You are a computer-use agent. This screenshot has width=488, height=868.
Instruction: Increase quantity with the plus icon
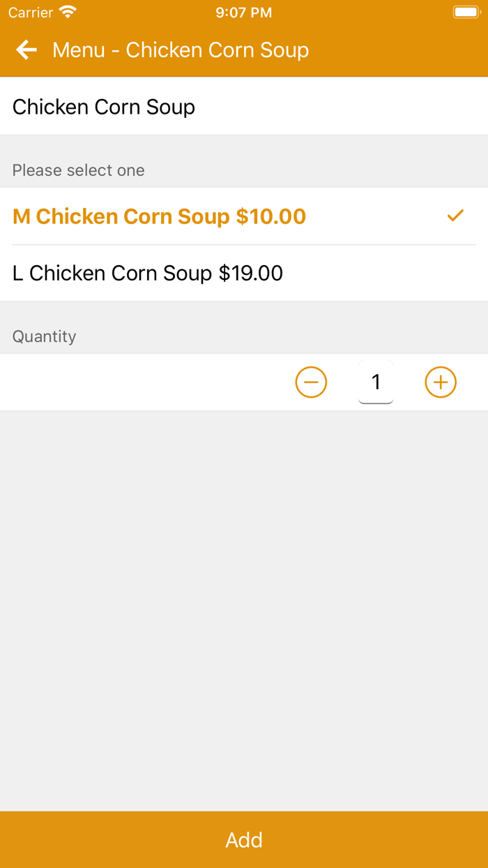click(x=441, y=382)
